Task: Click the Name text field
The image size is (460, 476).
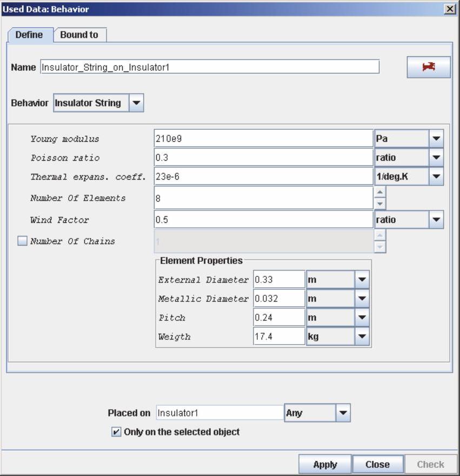Action: click(209, 67)
